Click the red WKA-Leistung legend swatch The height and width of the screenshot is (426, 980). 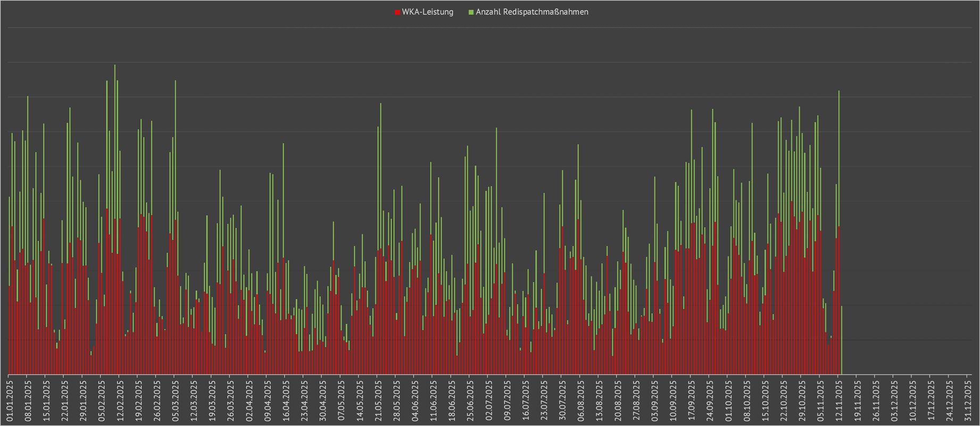[x=397, y=12]
